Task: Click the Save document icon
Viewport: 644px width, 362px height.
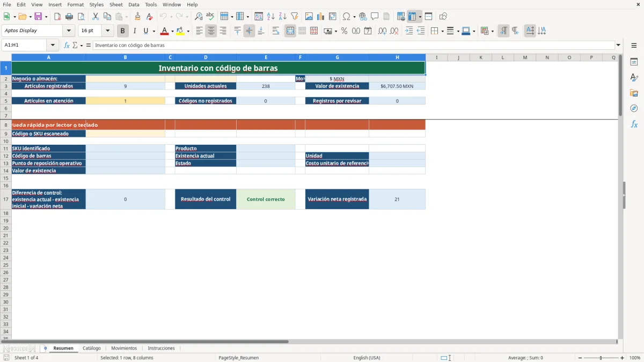Action: coord(38,17)
